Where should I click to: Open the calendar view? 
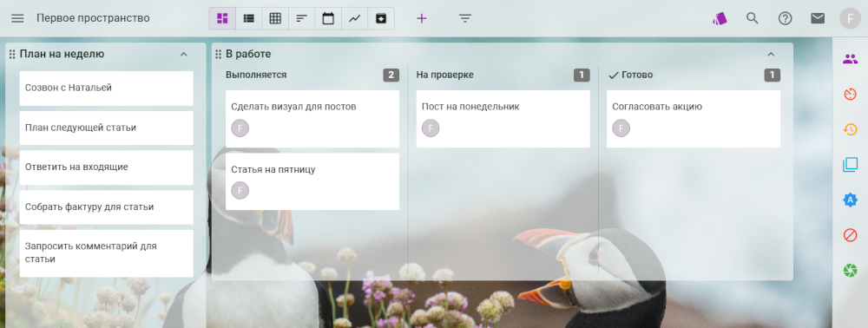click(328, 18)
